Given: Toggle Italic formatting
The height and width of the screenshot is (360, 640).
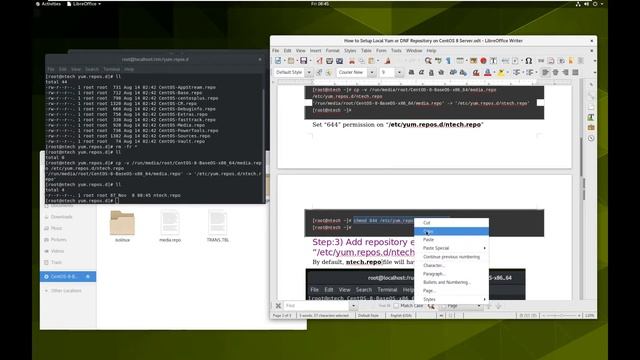Looking at the screenshot, I should click(421, 73).
